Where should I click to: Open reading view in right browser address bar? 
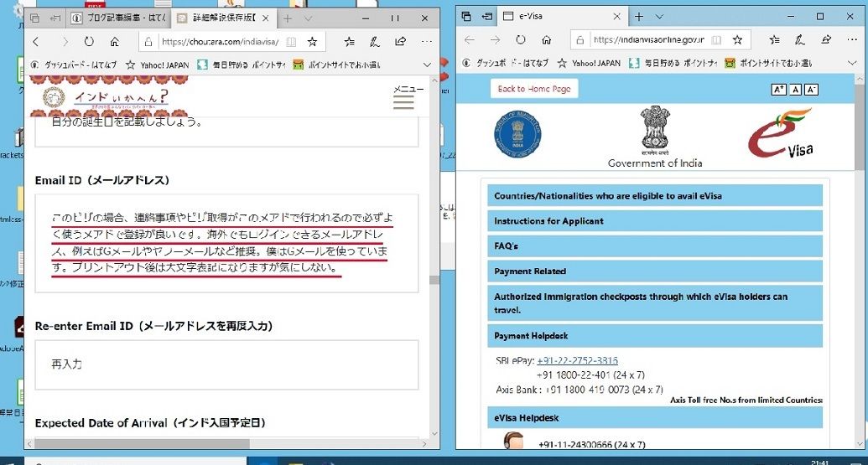point(716,40)
